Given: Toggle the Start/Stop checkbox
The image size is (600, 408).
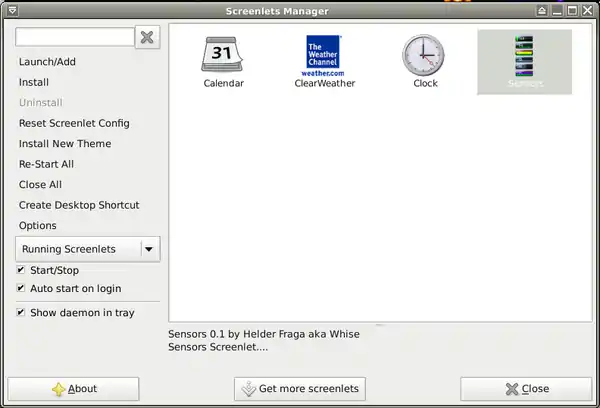Looking at the screenshot, I should [22, 271].
